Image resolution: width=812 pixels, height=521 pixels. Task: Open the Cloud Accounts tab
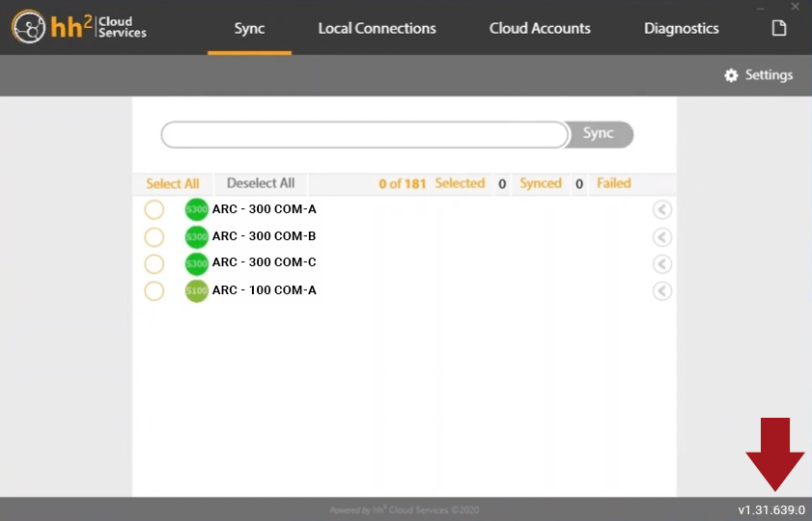coord(540,28)
